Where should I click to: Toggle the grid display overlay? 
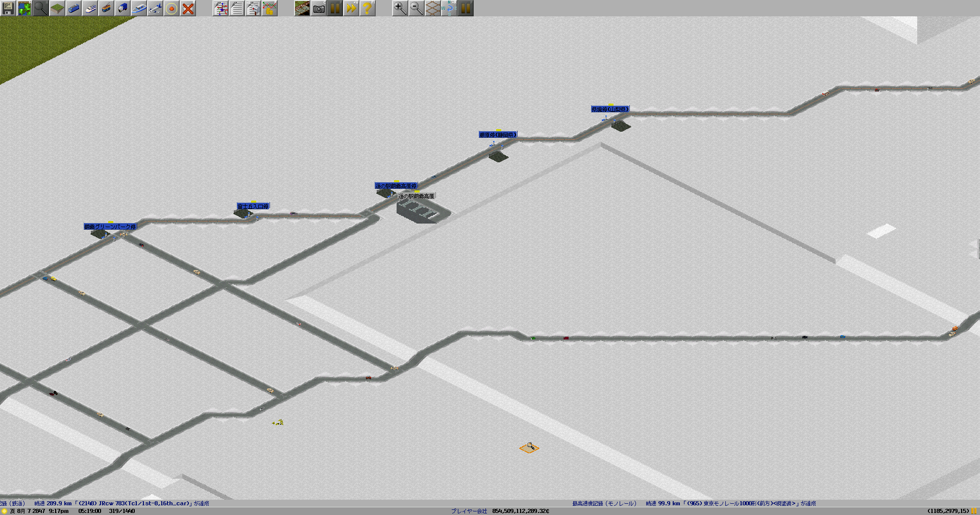coord(433,8)
